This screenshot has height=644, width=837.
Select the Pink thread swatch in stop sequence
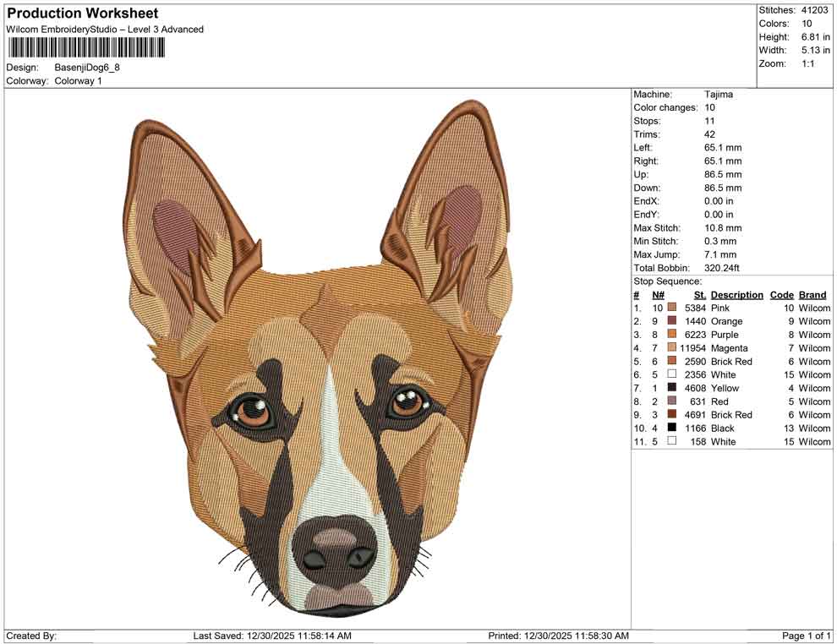pos(671,308)
